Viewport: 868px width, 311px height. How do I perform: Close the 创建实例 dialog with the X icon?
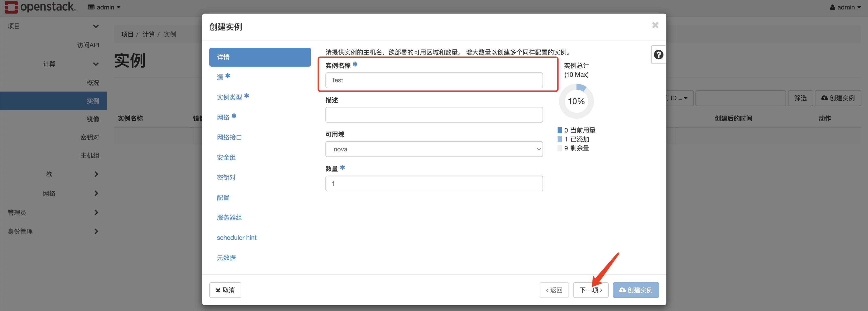click(x=655, y=25)
